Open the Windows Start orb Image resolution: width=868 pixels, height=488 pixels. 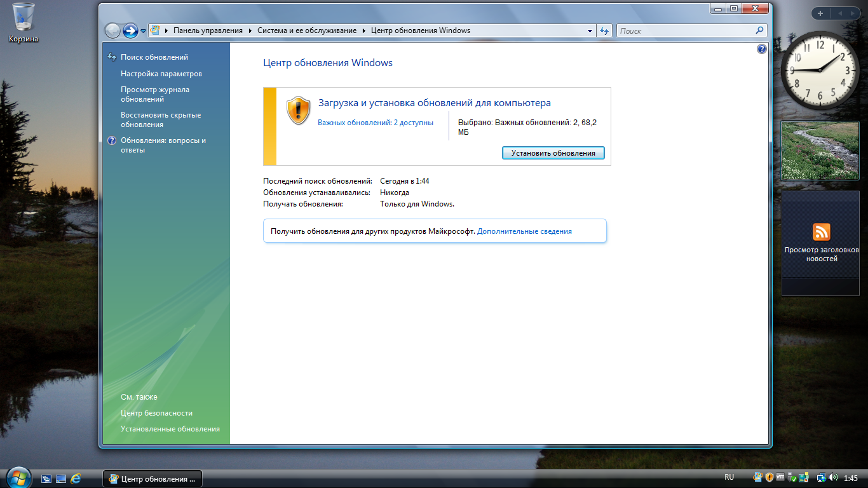click(x=18, y=478)
